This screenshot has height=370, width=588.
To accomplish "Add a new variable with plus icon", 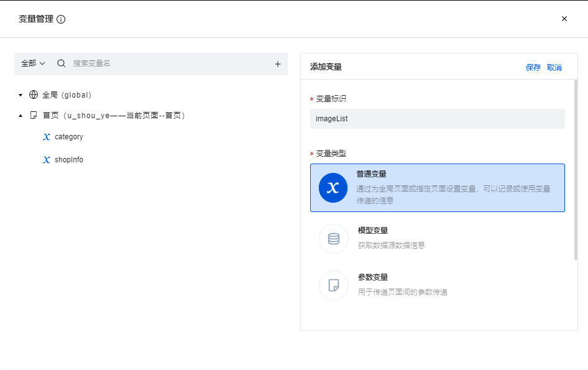I will tap(277, 64).
